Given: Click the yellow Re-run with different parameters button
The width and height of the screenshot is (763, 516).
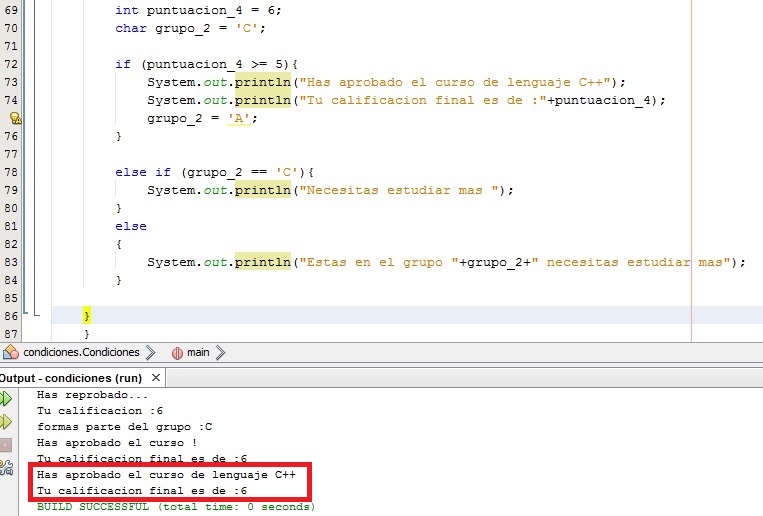Looking at the screenshot, I should pyautogui.click(x=7, y=421).
